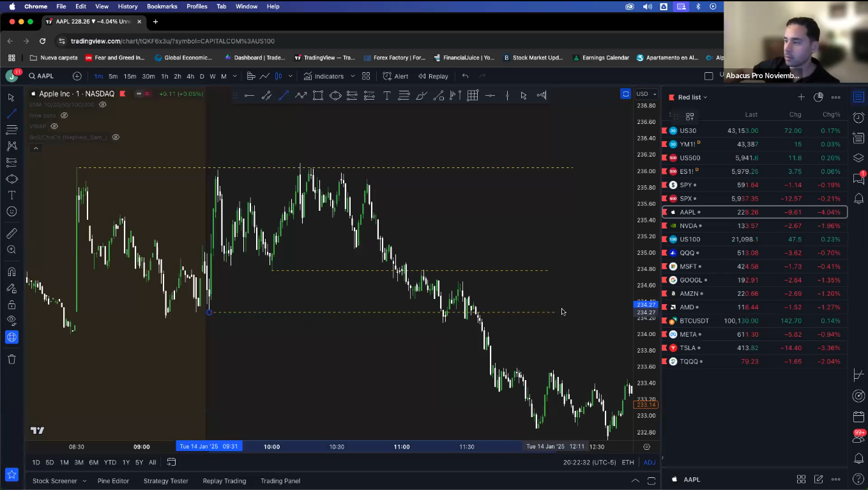Open the USD currency dropdown

pos(646,94)
